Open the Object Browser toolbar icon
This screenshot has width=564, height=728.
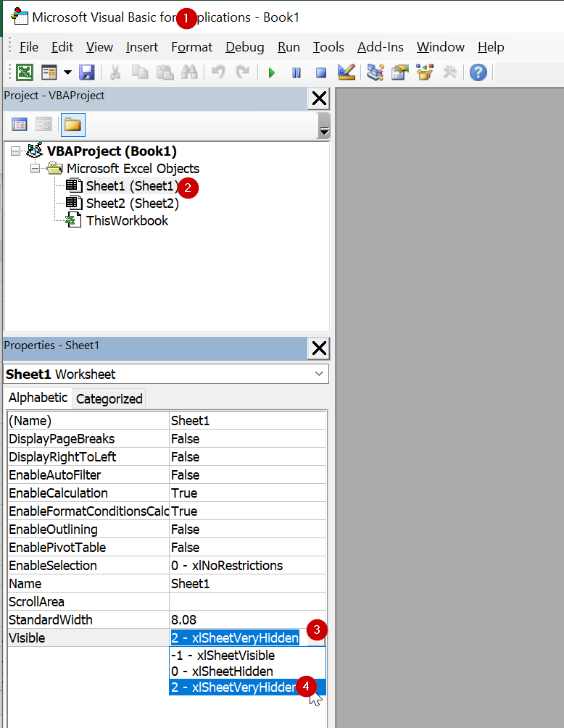pyautogui.click(x=425, y=72)
